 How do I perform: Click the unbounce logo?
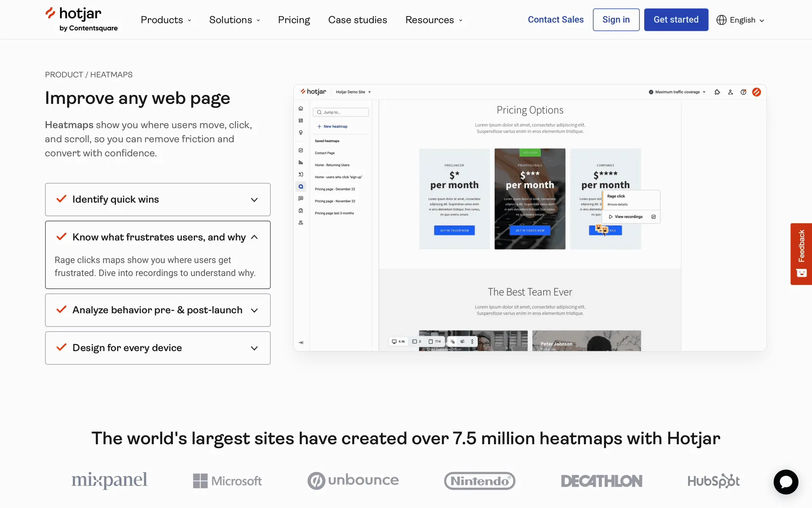click(353, 480)
